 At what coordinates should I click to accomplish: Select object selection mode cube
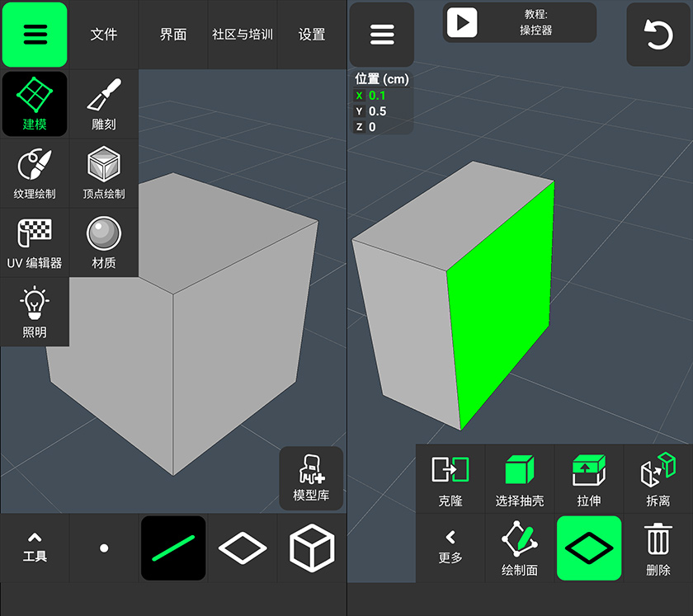coord(312,548)
